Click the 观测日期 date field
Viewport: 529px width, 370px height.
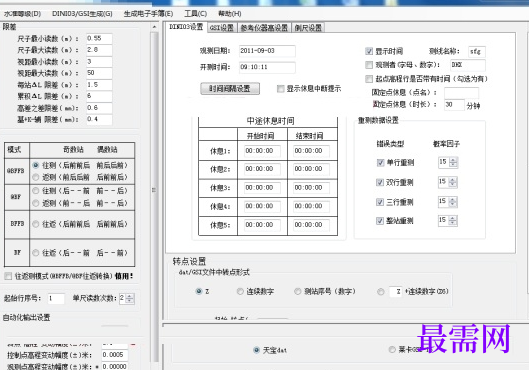267,51
